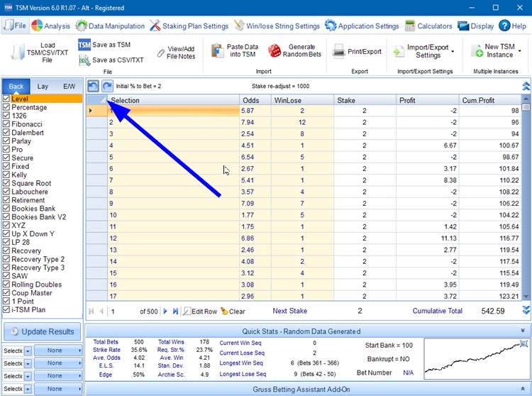Uncheck the Fibonacci staking plan checkbox
Screen dimensions: 532x396
pos(6,124)
